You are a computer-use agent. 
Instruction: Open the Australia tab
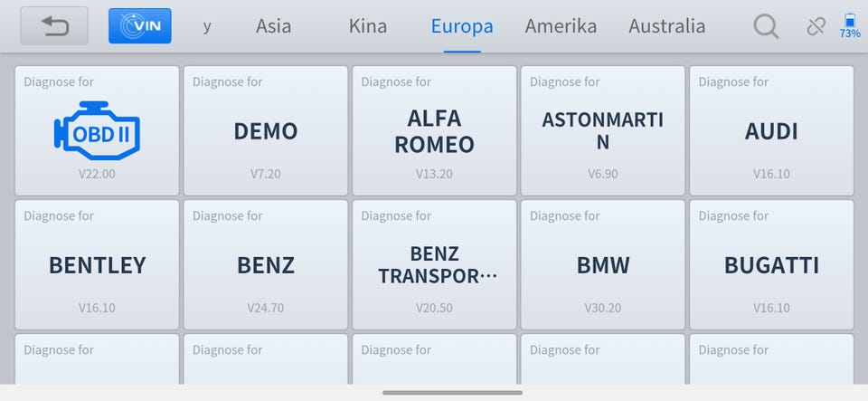click(x=667, y=26)
